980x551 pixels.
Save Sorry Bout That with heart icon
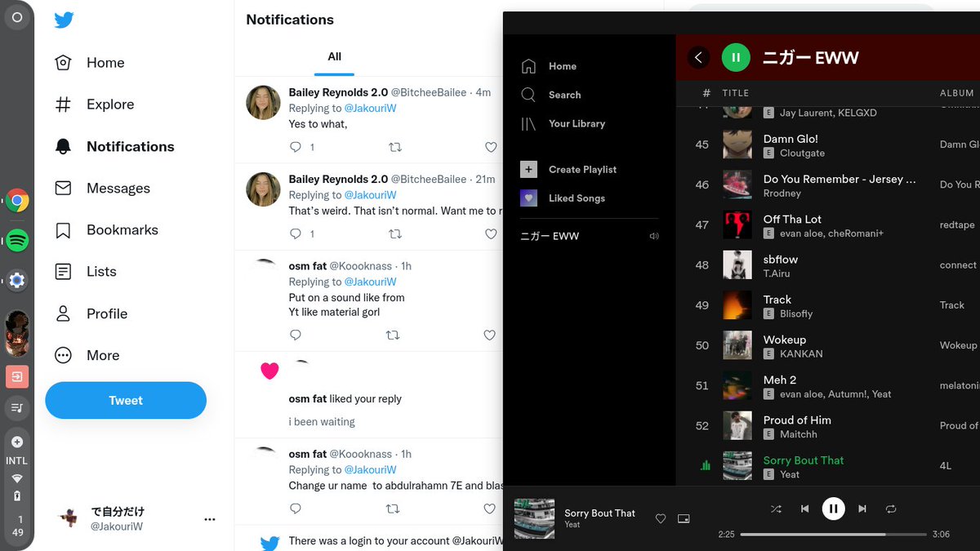click(661, 518)
